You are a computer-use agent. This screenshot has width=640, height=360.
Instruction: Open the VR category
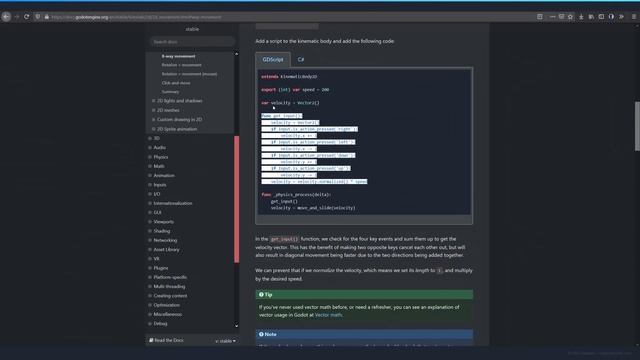coord(156,259)
